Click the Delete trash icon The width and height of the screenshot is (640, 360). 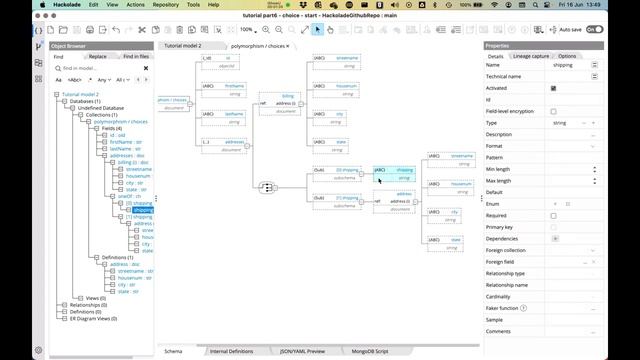point(180,30)
